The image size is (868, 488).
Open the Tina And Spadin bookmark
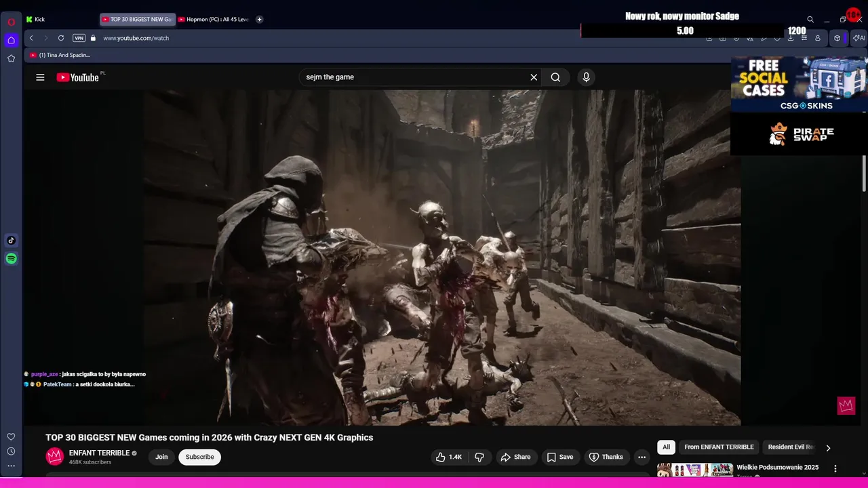pos(60,55)
